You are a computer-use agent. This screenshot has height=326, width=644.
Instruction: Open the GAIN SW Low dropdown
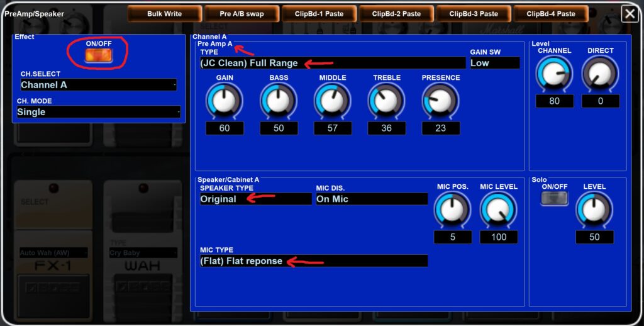point(494,63)
